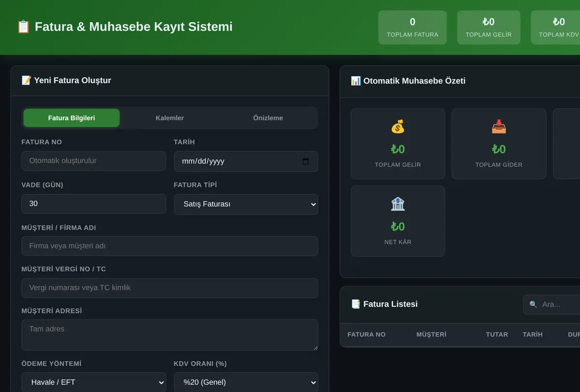Click the Müşteri / Firma Adı field
This screenshot has width=580, height=392.
[x=170, y=246]
